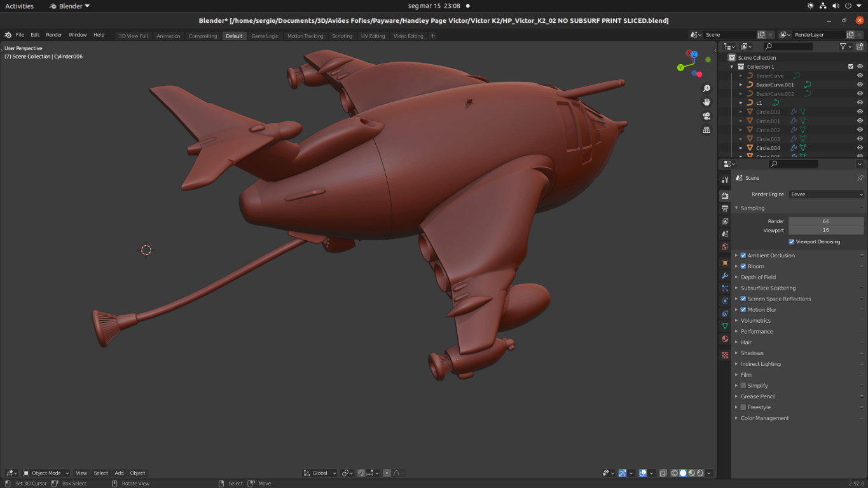This screenshot has width=868, height=488.
Task: Click the pan view hand icon
Action: pos(706,102)
